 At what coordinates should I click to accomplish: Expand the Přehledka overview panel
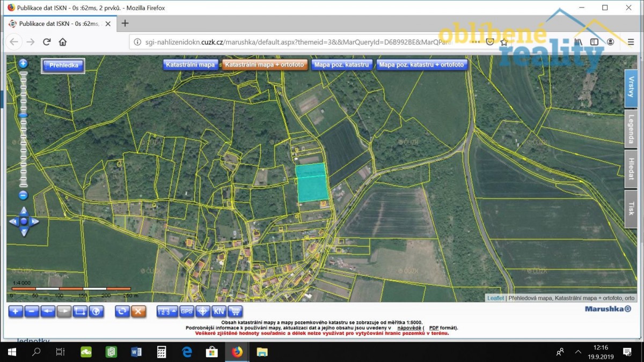click(63, 65)
